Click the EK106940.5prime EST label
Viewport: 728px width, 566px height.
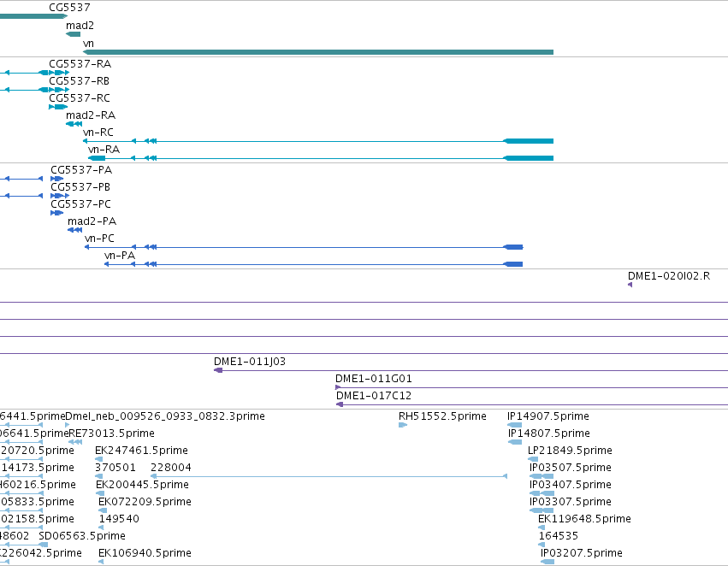145,553
